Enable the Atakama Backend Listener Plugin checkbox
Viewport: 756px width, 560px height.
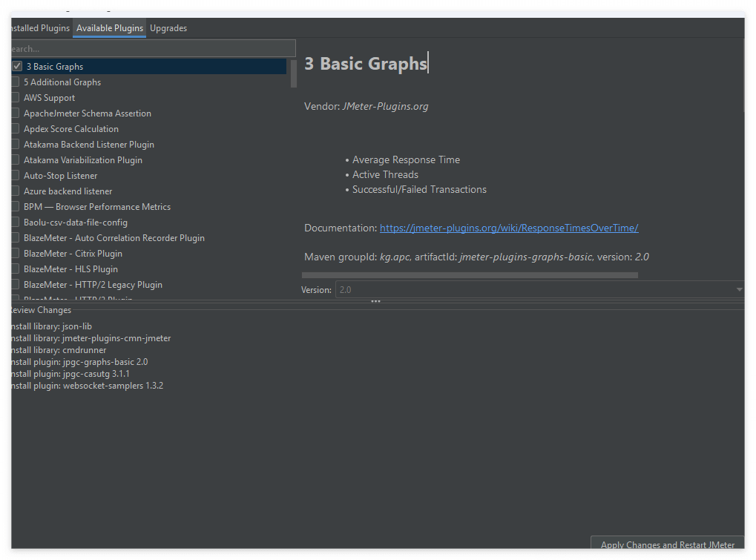click(16, 144)
